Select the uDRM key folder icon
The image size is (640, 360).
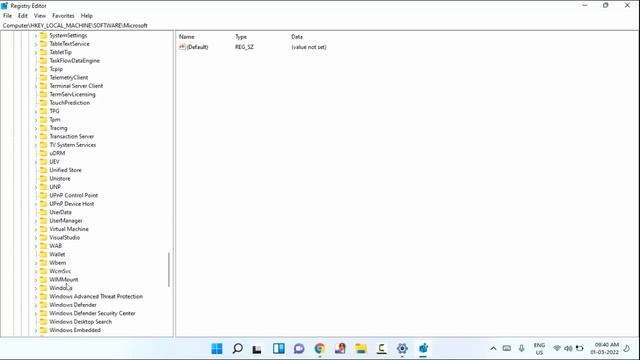pos(43,153)
